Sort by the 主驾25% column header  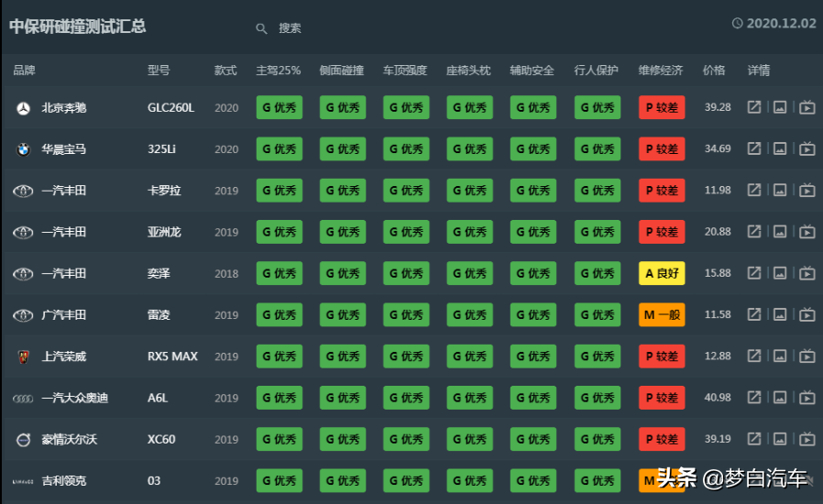pos(279,71)
